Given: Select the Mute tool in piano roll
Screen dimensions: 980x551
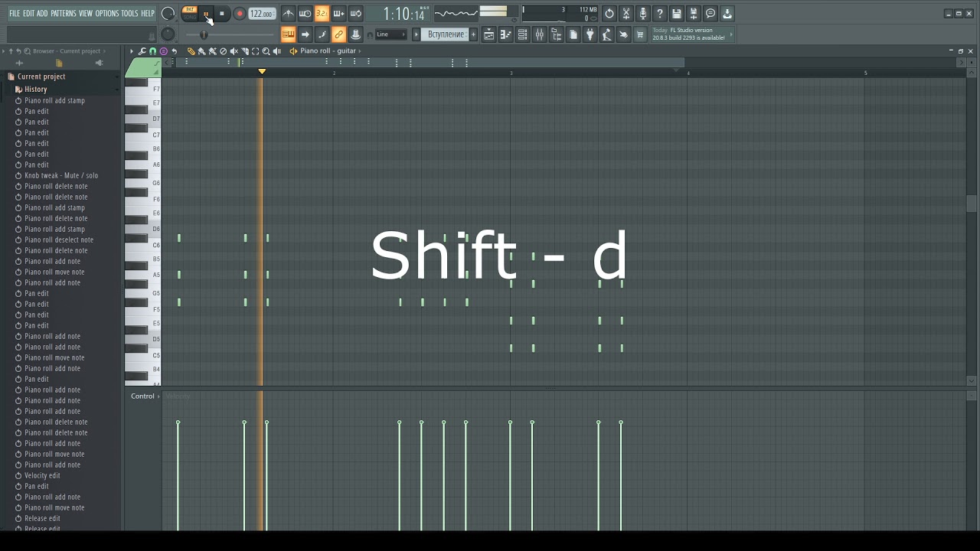Looking at the screenshot, I should [x=234, y=51].
